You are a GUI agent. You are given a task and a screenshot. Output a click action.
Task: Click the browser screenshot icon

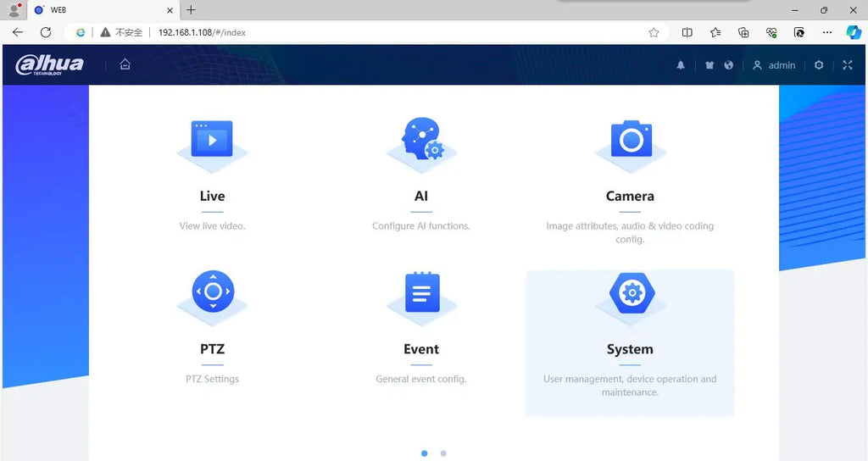pyautogui.click(x=798, y=33)
